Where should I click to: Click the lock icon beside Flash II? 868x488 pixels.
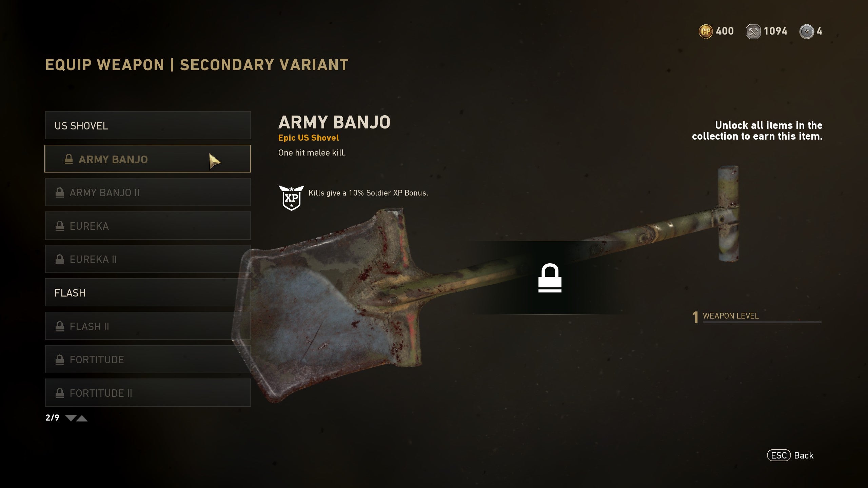(x=60, y=326)
